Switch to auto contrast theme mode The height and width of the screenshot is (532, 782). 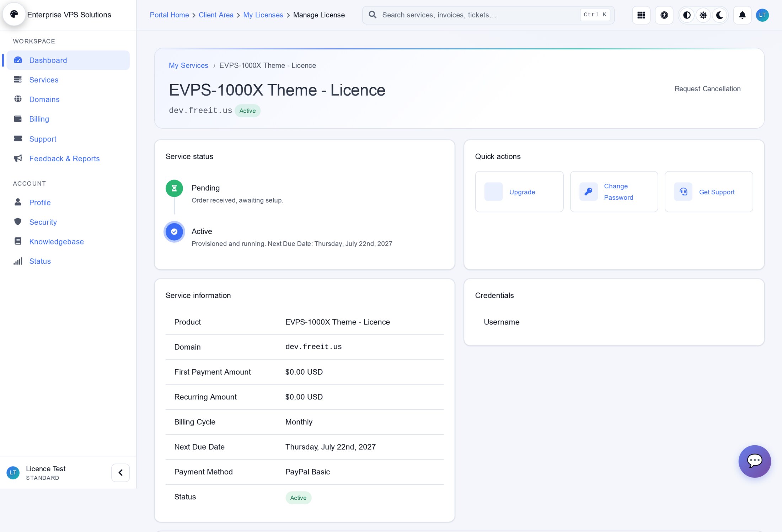pyautogui.click(x=687, y=15)
